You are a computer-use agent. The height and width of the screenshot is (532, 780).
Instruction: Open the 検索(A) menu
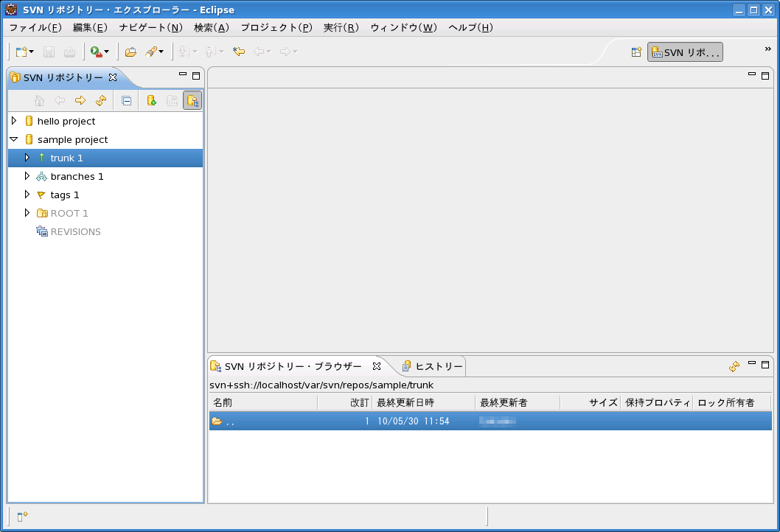(x=212, y=28)
